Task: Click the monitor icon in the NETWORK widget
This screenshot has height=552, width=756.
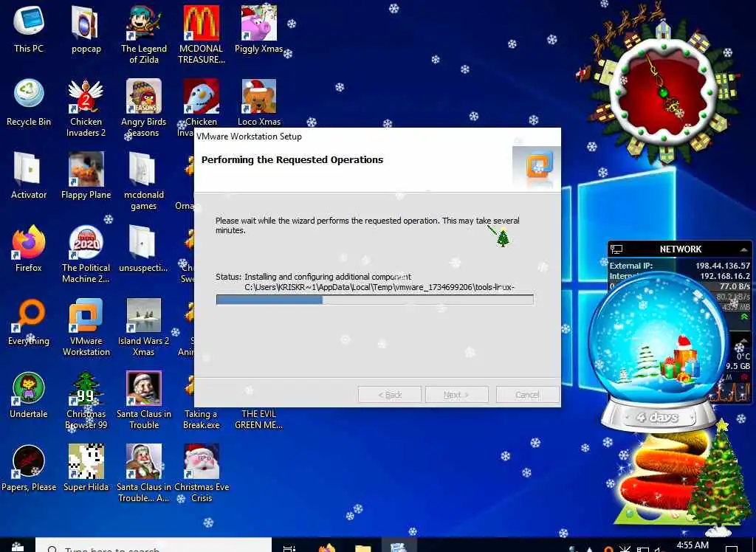Action: point(616,249)
